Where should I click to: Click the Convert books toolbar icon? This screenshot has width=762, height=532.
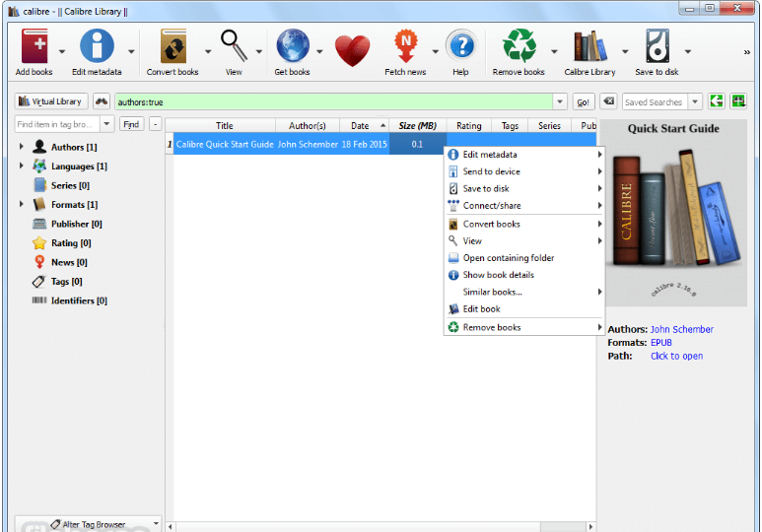173,47
